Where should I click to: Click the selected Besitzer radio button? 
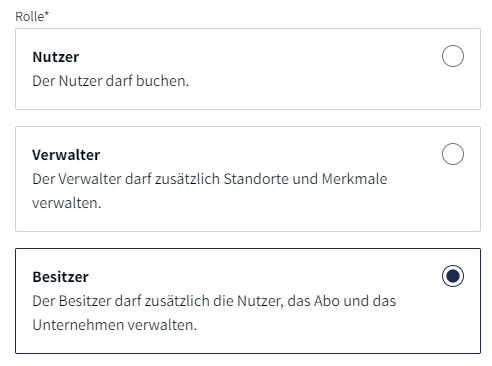(x=453, y=276)
